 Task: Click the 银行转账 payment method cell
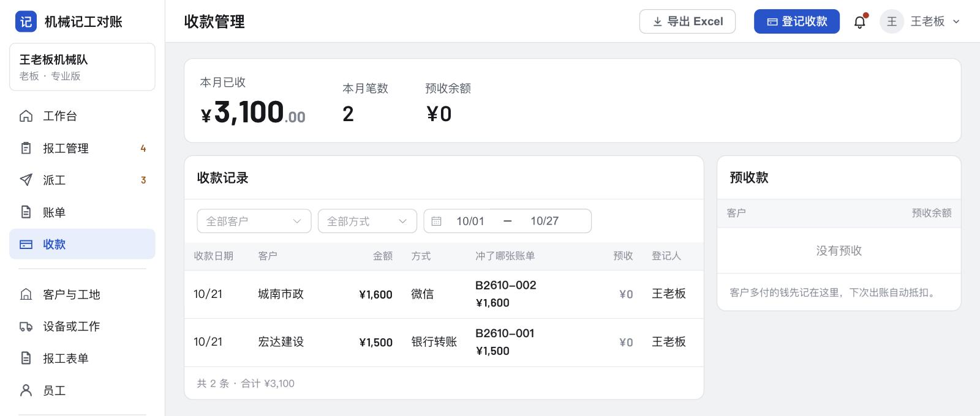[x=434, y=342]
